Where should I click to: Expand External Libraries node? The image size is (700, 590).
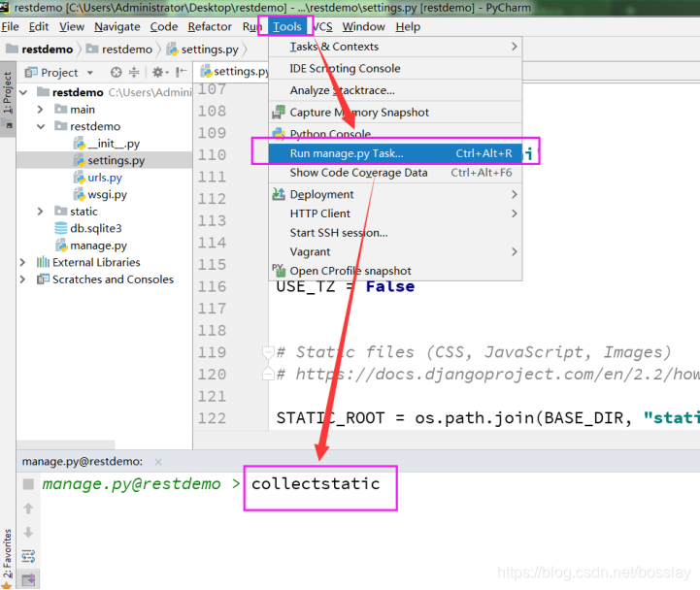(22, 262)
